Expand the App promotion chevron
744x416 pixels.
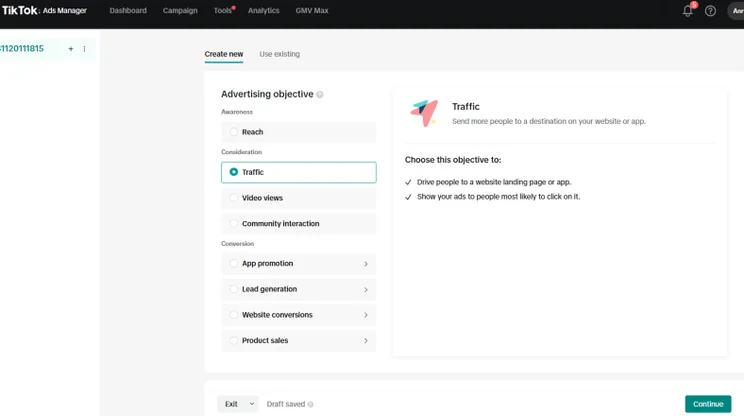tap(366, 264)
